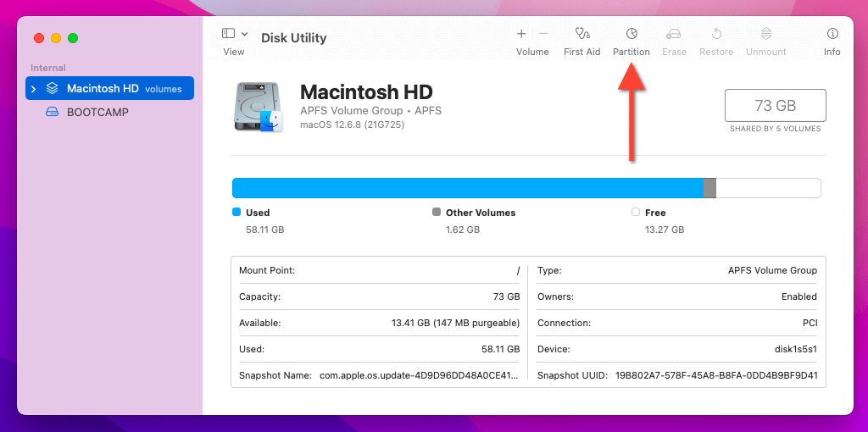Screen dimensions: 868x432
Task: Click Owners value Enabled
Action: pyautogui.click(x=798, y=296)
